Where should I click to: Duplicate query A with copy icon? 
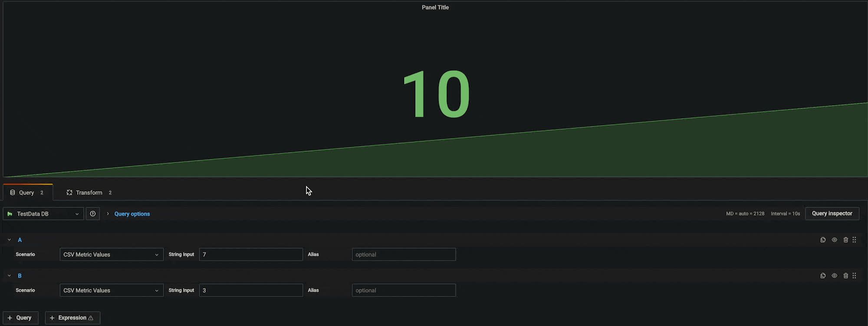click(x=822, y=240)
